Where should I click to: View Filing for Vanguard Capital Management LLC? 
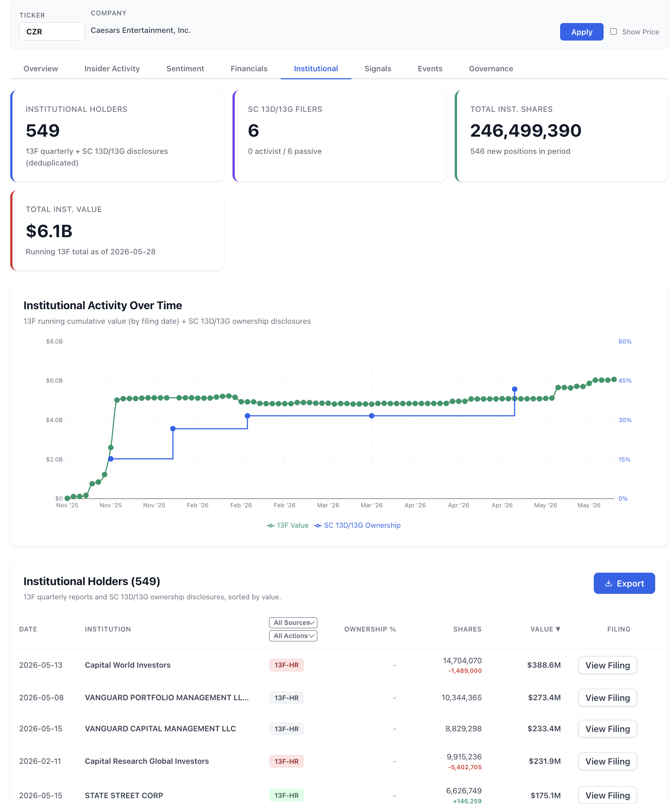pyautogui.click(x=607, y=729)
